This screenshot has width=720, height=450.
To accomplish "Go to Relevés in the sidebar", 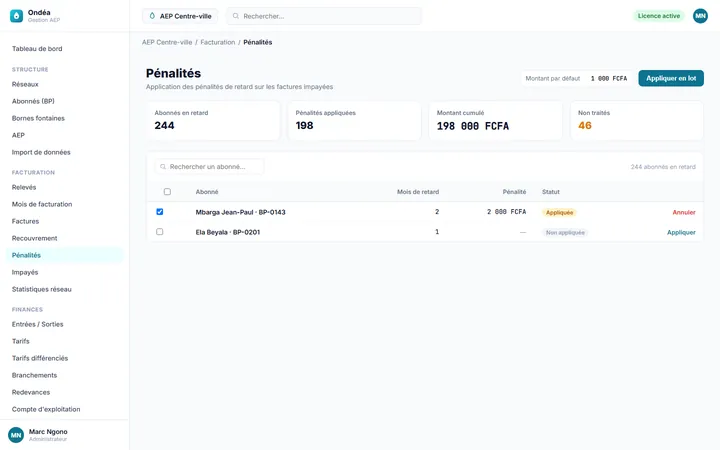I will coord(24,187).
